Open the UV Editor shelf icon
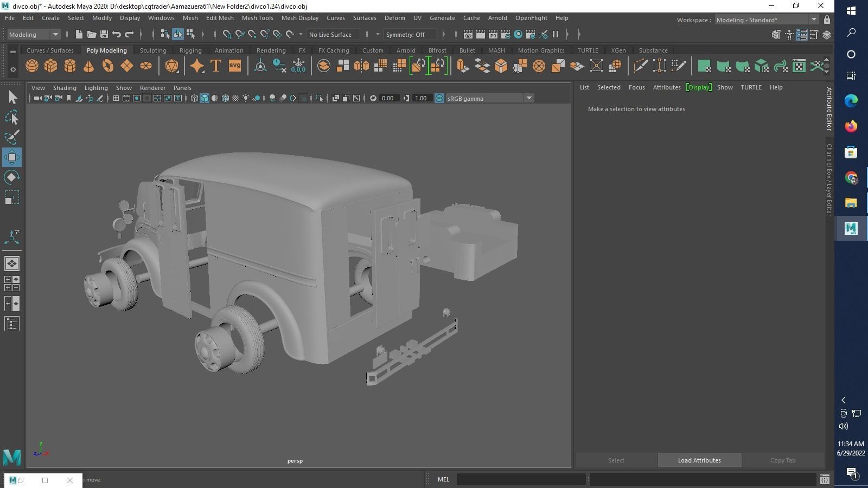The image size is (868, 488). coord(799,66)
